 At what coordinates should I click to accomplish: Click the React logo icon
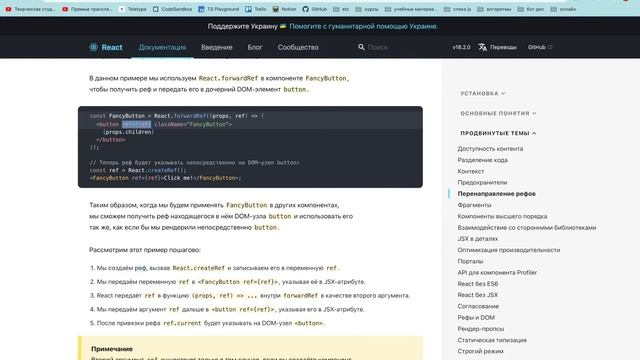click(x=93, y=47)
